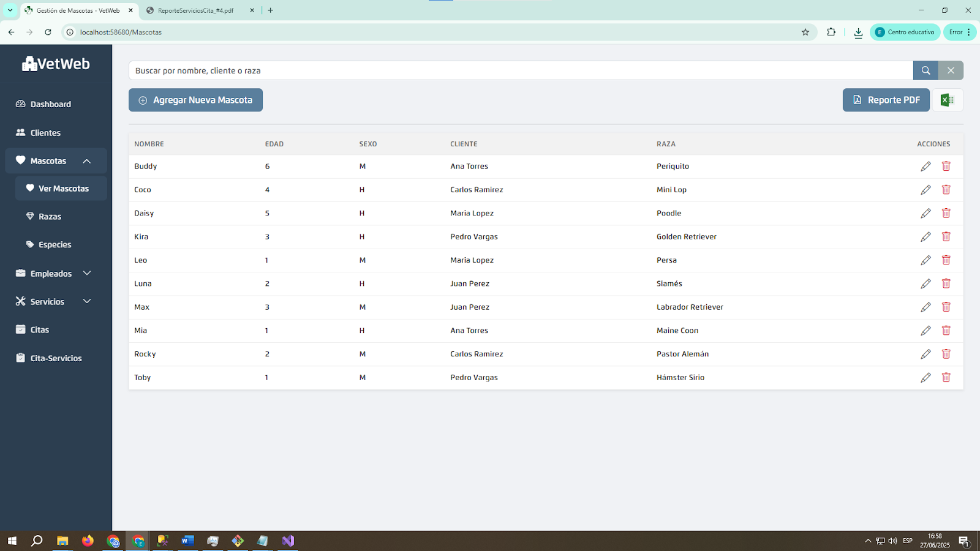This screenshot has width=980, height=551.
Task: Delete Coco using the trash icon
Action: 946,190
